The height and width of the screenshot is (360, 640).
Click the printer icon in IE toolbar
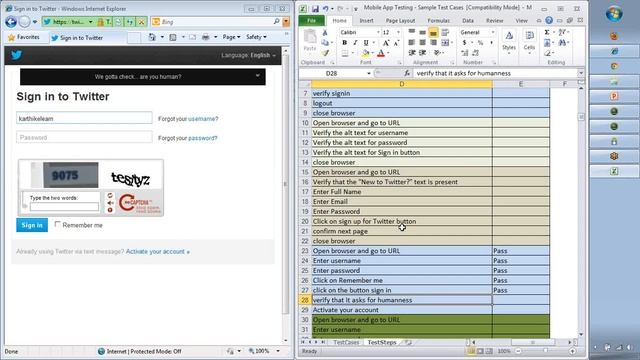205,37
